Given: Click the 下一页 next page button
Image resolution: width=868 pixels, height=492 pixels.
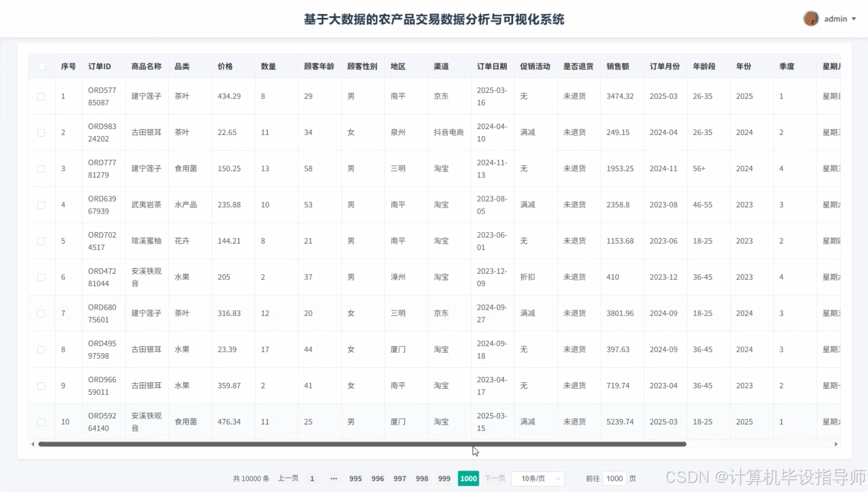Looking at the screenshot, I should 495,478.
